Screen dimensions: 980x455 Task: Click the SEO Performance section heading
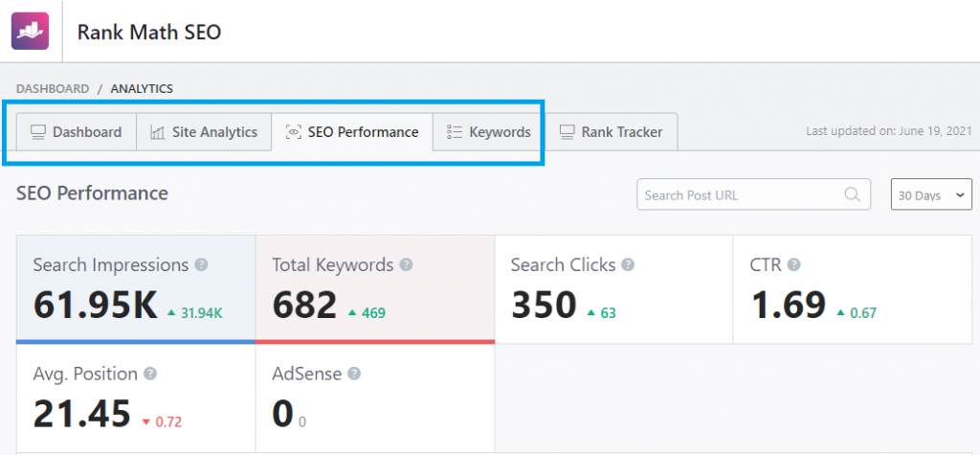(93, 193)
